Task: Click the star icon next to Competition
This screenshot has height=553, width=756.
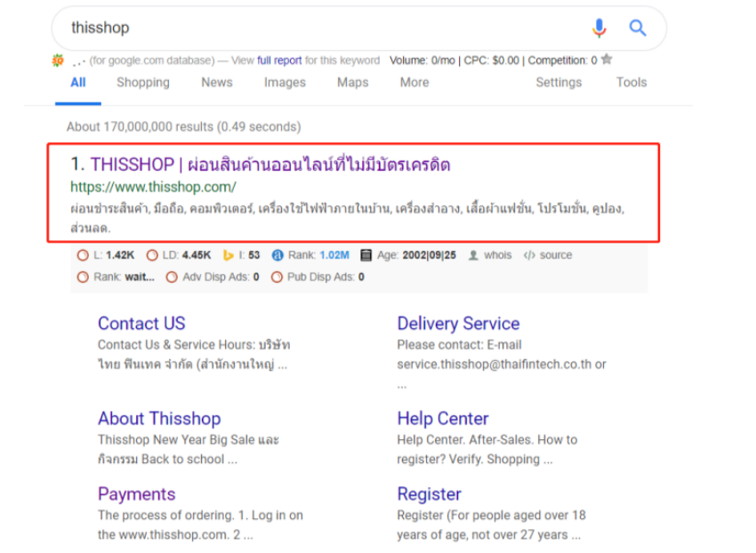Action: pyautogui.click(x=607, y=60)
